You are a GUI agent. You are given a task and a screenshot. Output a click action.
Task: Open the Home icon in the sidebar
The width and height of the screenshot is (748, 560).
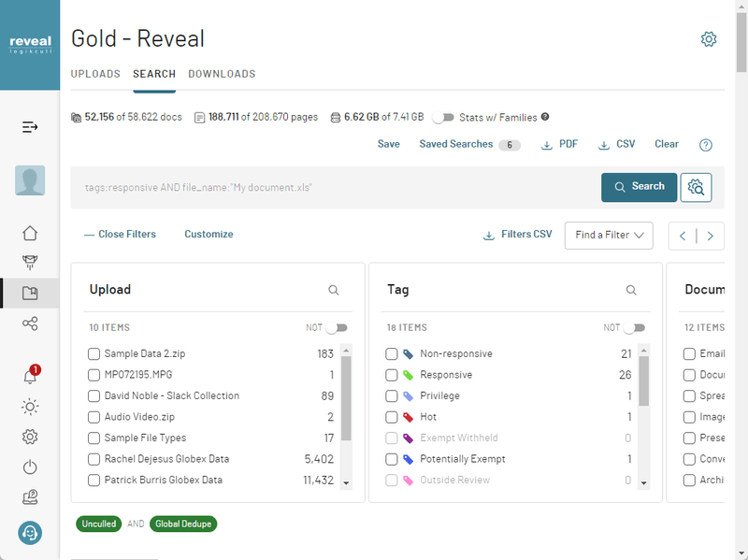(29, 232)
